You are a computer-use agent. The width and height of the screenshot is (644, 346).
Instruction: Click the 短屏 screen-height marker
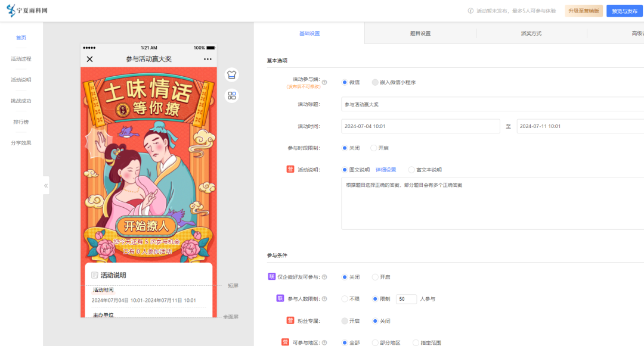tap(233, 286)
